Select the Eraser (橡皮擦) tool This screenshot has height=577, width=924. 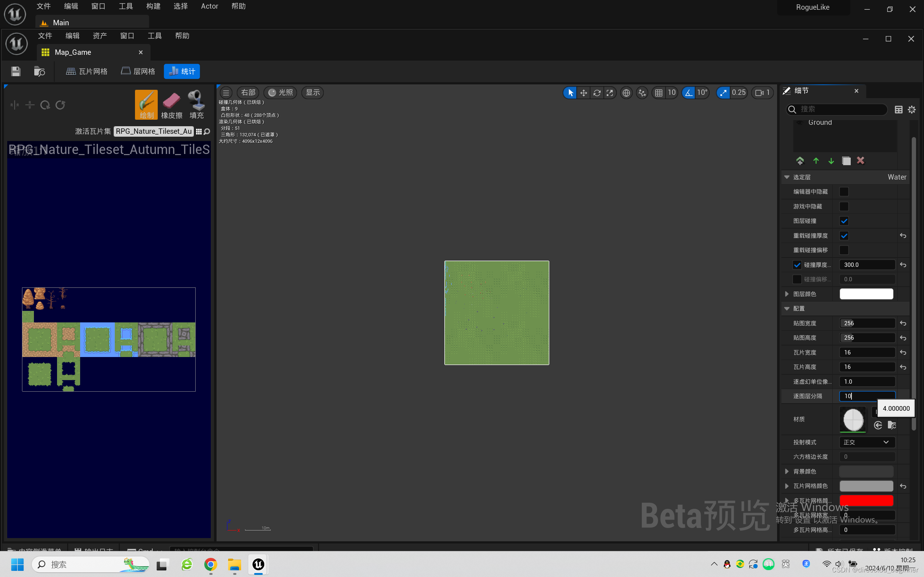tap(171, 105)
